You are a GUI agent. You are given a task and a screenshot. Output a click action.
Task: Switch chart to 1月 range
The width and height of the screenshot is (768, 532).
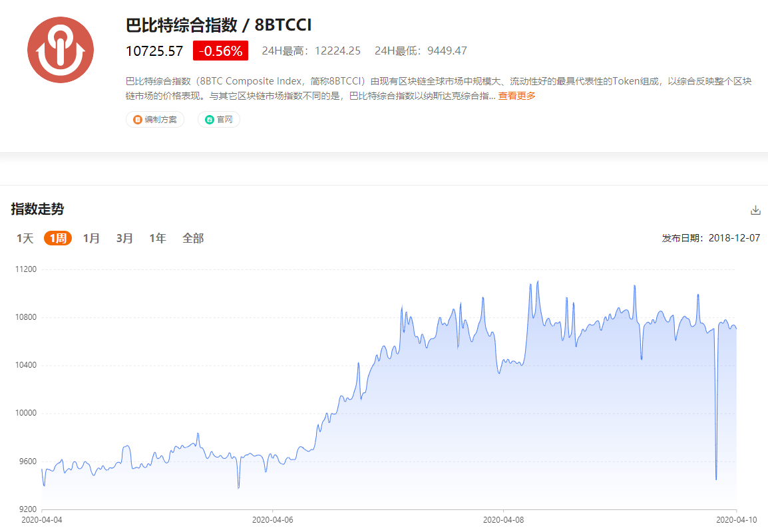coord(91,238)
